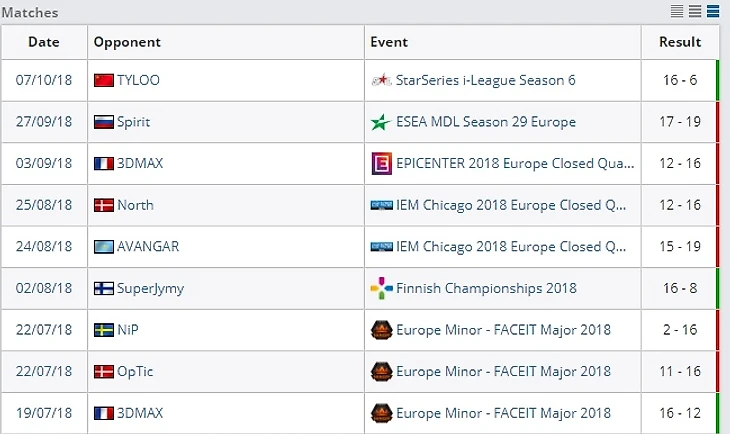Click EPICENTER 2018 event logo
730x434 pixels.
(380, 163)
